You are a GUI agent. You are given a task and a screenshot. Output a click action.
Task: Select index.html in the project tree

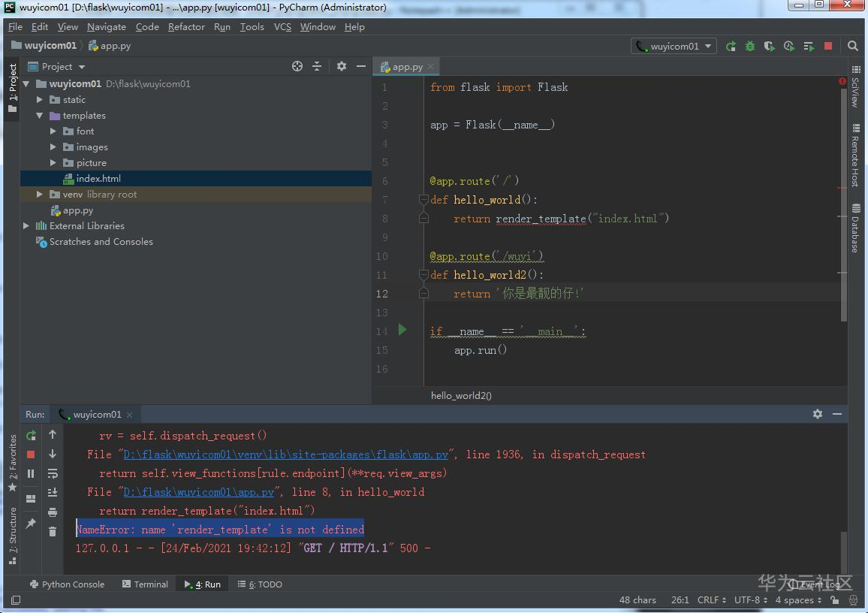98,179
